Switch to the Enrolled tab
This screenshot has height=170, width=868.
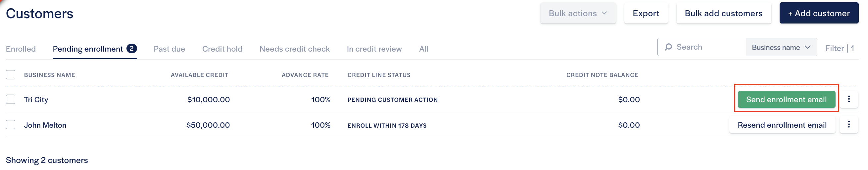click(21, 49)
